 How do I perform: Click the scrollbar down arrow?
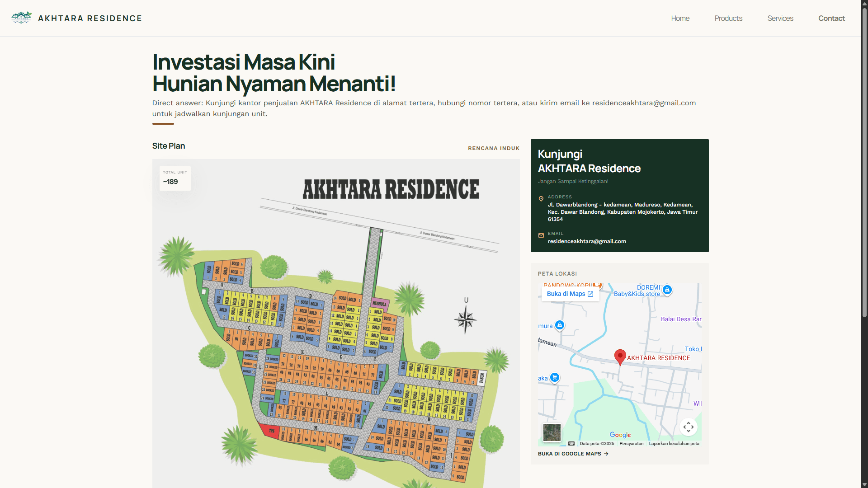864,485
